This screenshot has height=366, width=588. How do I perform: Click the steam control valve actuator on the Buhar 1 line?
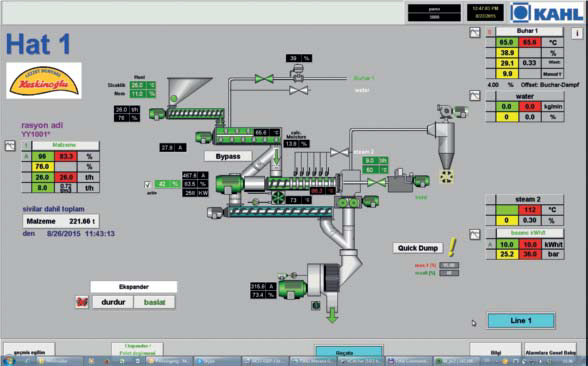(298, 72)
